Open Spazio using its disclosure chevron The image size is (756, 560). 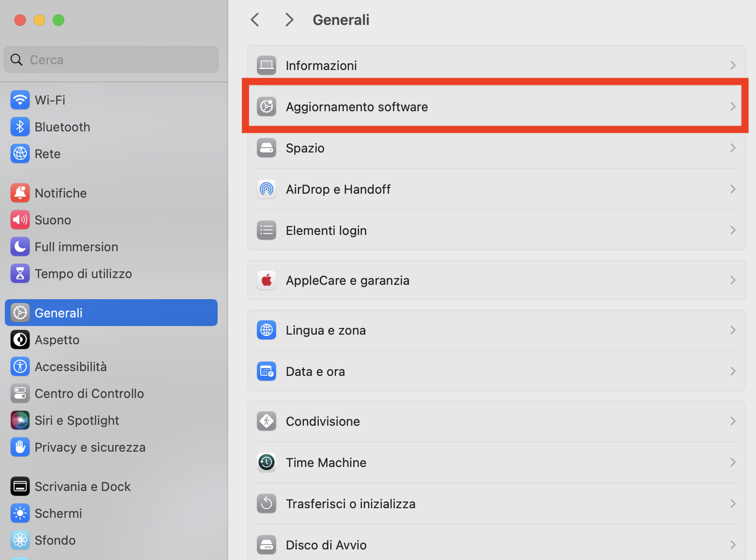(x=733, y=148)
